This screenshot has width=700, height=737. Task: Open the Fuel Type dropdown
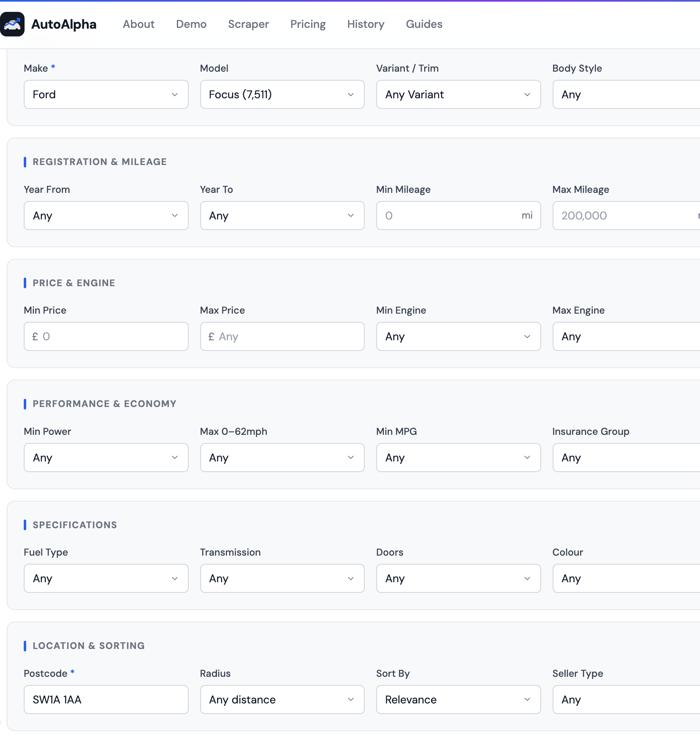click(106, 578)
